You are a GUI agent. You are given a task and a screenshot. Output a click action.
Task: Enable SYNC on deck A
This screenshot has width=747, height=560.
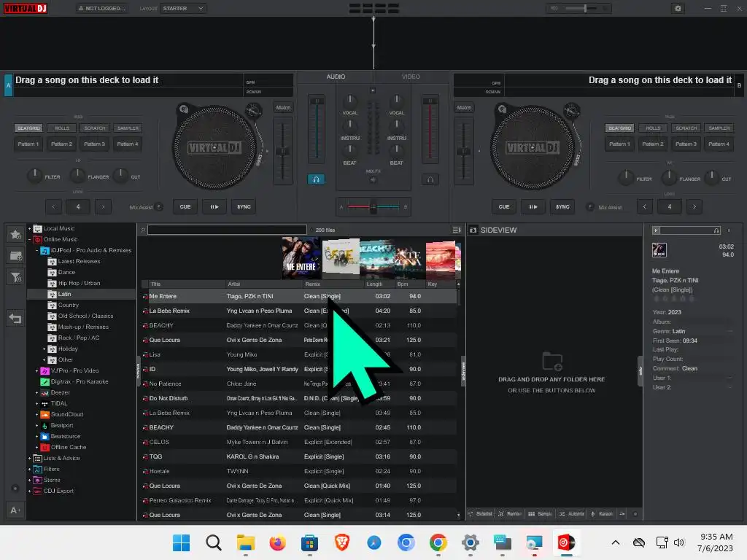coord(244,207)
